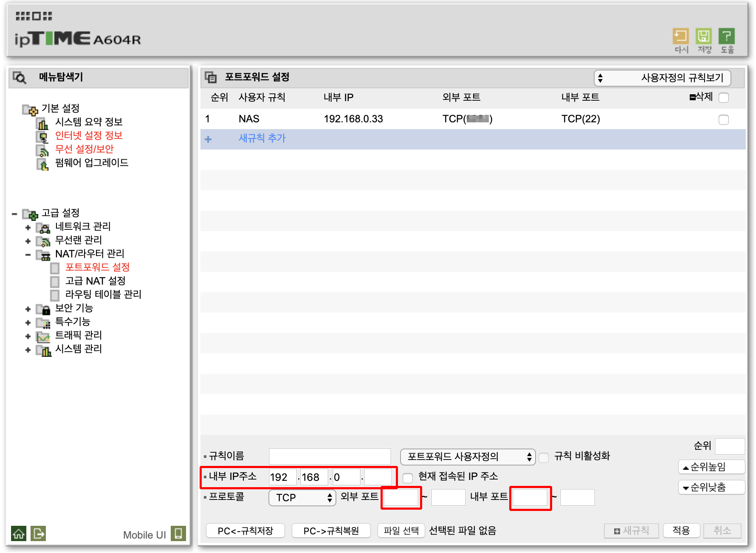Expand the 특수기능 tree node
This screenshot has width=756, height=553.
pos(28,323)
